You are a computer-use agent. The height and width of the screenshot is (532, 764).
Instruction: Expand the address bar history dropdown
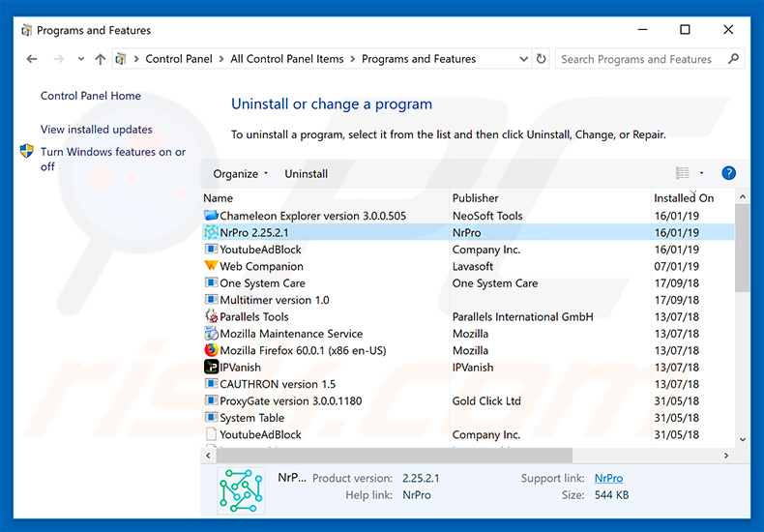[x=523, y=59]
